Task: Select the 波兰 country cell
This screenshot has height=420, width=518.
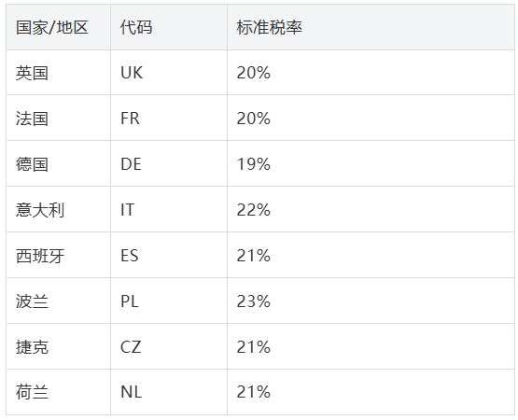Action: coord(59,301)
